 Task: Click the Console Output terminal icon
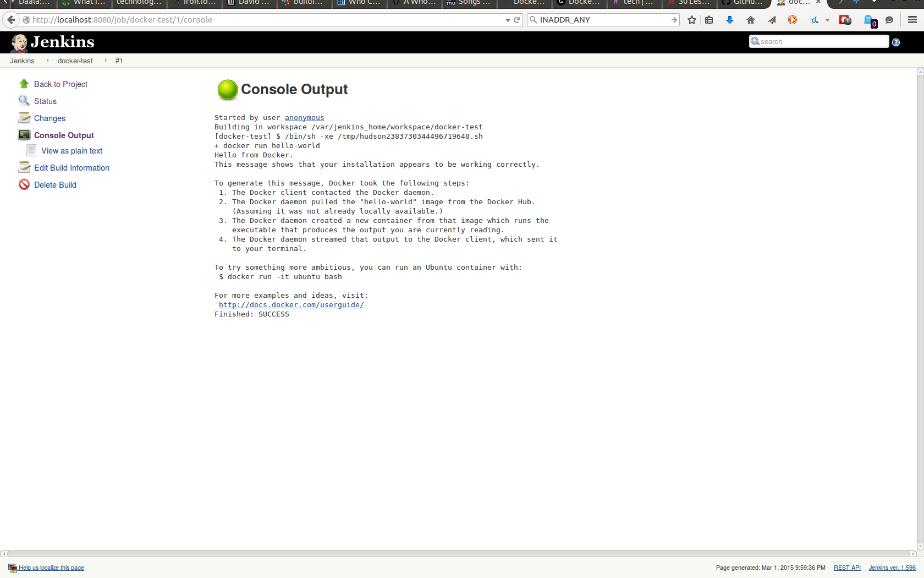point(24,135)
